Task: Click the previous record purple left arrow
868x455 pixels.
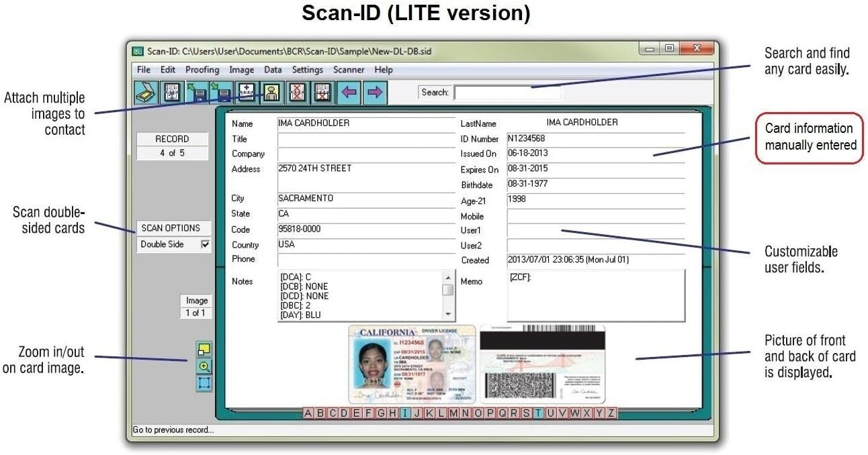Action: 350,93
